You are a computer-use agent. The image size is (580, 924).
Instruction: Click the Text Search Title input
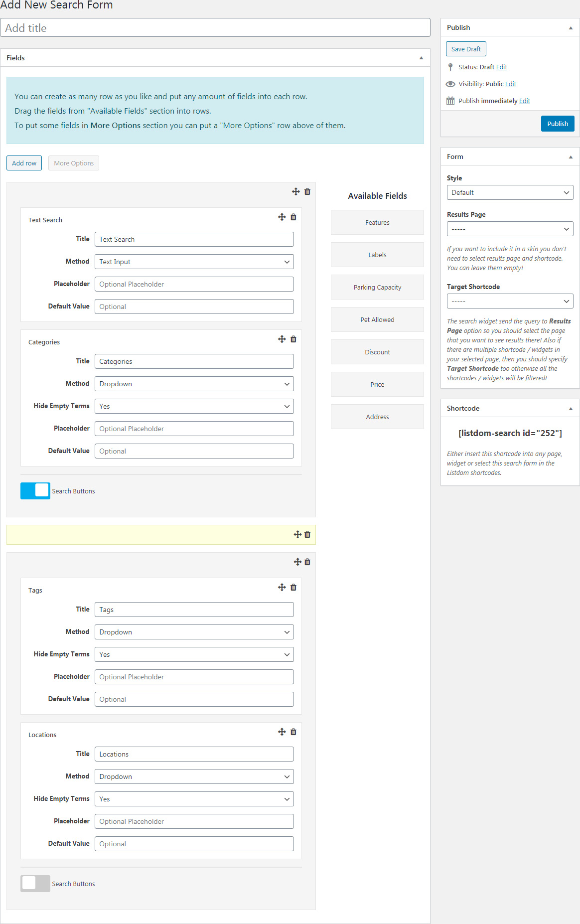pos(194,239)
